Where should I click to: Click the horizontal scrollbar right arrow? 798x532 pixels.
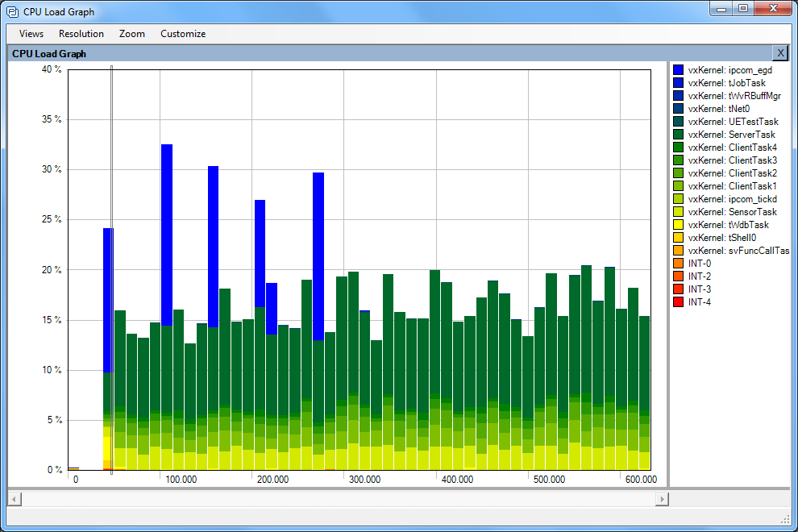pyautogui.click(x=662, y=499)
